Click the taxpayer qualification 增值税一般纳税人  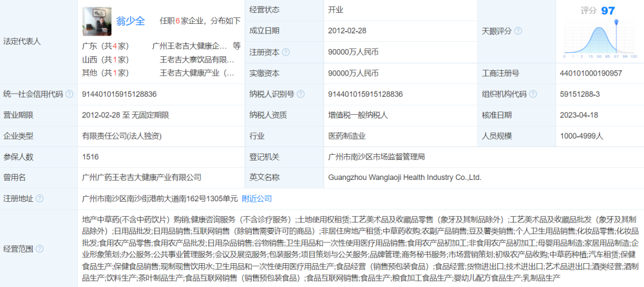358,115
